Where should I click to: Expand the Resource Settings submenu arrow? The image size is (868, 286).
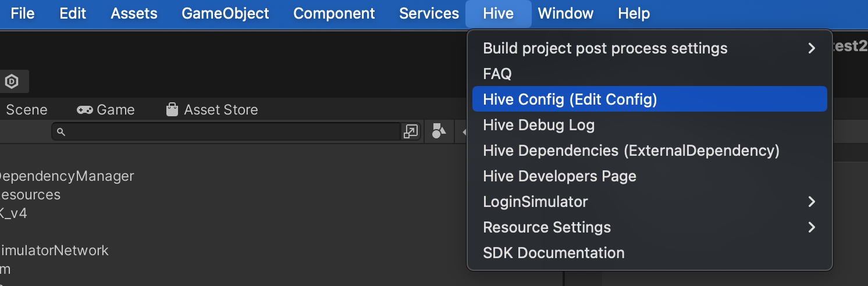pos(812,227)
